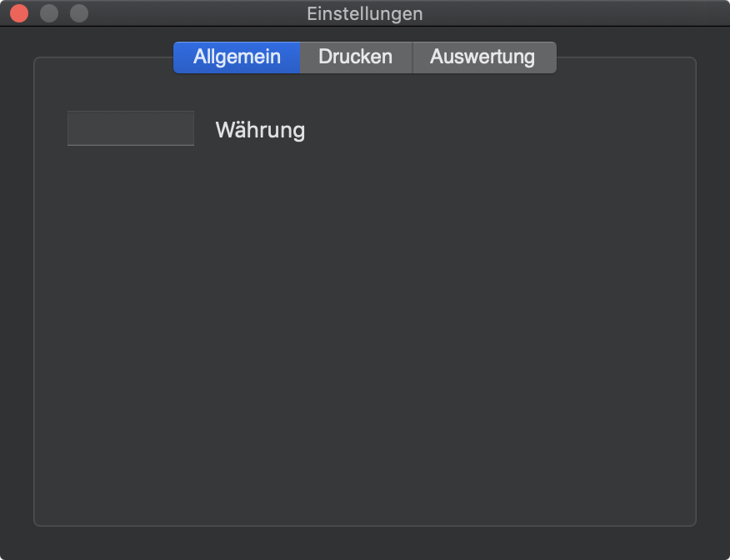The image size is (730, 560).
Task: Choose the middle segment labeled Drucken
Action: pyautogui.click(x=356, y=57)
